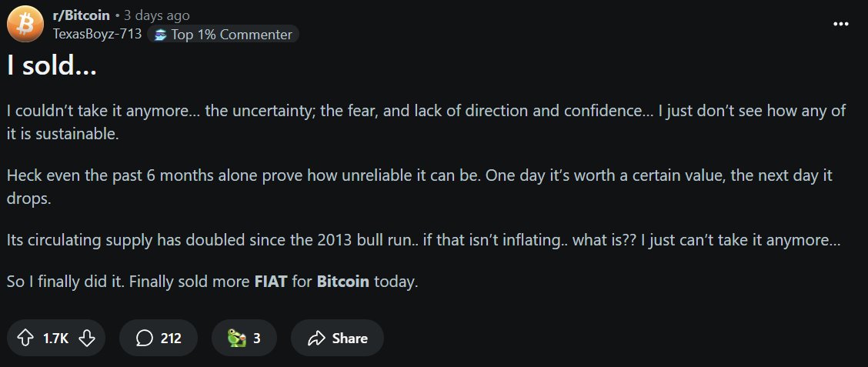Click the 212 comments count
Screen dimensions: 868x367
[x=171, y=338]
